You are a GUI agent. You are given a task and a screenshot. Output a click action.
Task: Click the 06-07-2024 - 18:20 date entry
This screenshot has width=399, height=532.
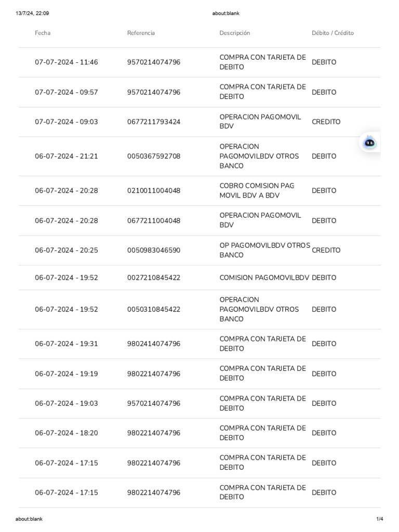(66, 433)
